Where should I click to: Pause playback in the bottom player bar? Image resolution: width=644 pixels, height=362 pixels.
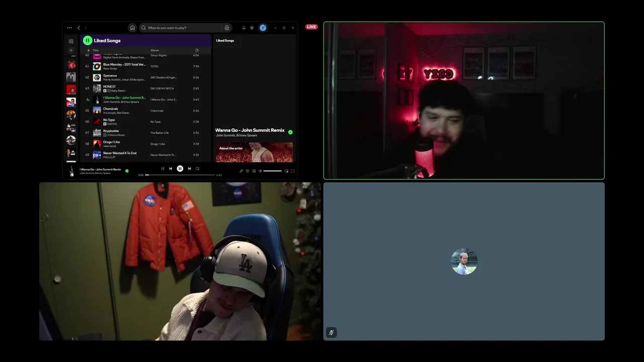click(x=180, y=169)
